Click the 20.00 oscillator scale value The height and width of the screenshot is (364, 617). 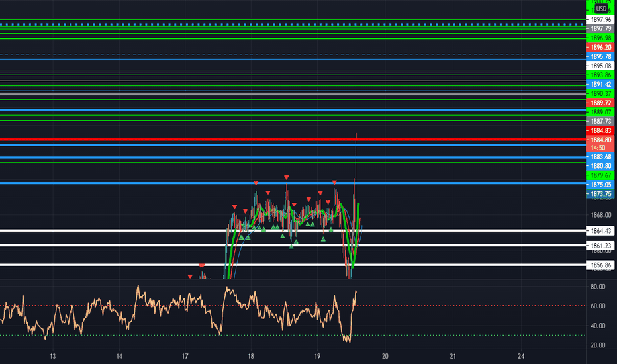point(598,345)
